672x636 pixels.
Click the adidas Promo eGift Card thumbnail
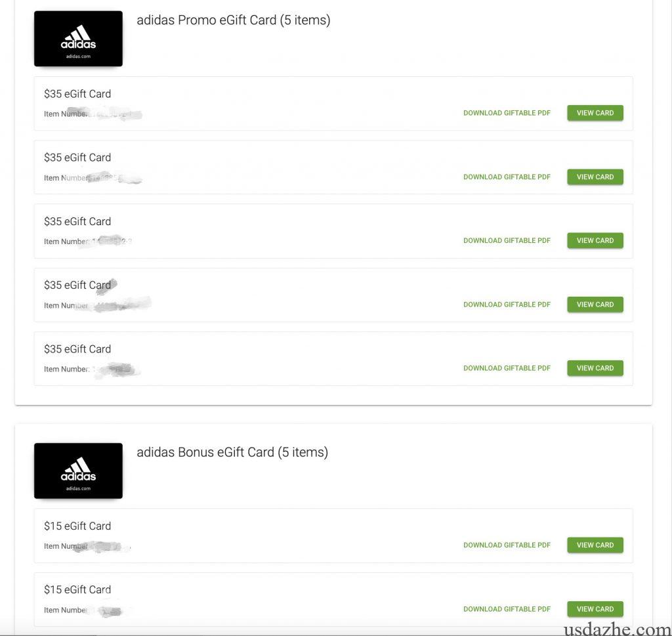[78, 39]
